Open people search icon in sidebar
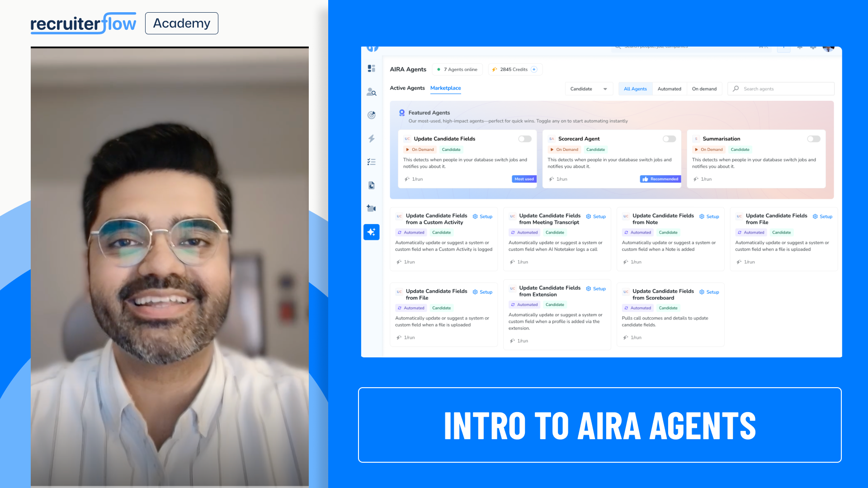The height and width of the screenshot is (488, 868). (371, 92)
